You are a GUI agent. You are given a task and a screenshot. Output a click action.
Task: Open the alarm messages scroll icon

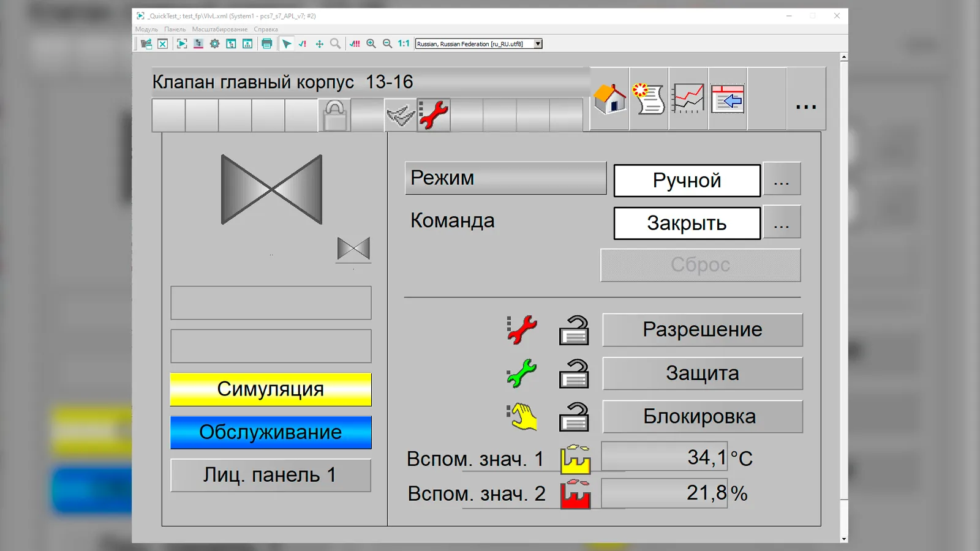pos(649,99)
